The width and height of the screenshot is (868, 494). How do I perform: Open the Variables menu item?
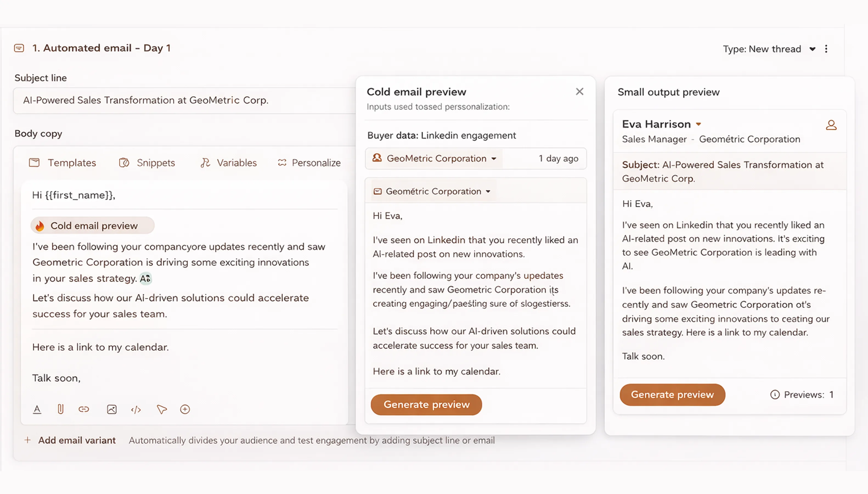click(x=228, y=163)
